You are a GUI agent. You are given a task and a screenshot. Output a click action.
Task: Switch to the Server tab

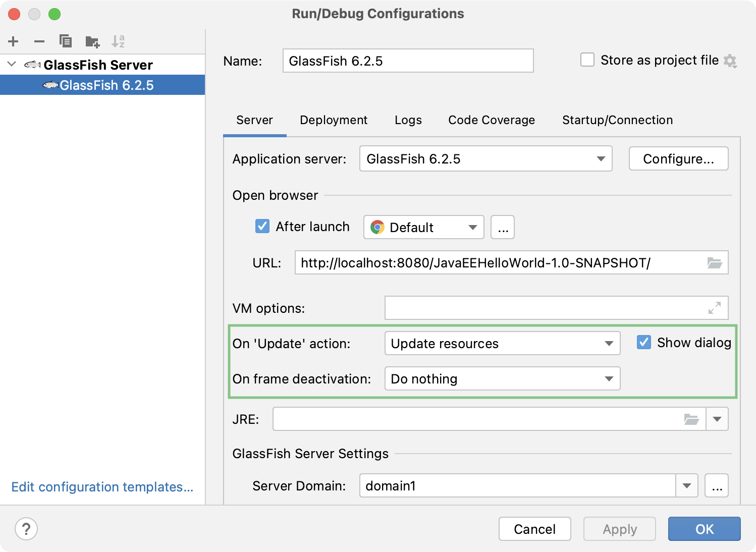(x=254, y=120)
